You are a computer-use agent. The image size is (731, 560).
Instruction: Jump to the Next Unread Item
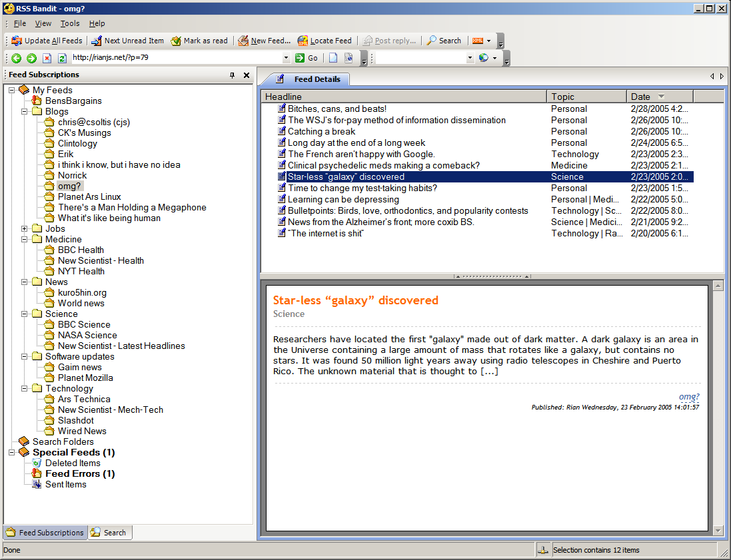click(128, 41)
